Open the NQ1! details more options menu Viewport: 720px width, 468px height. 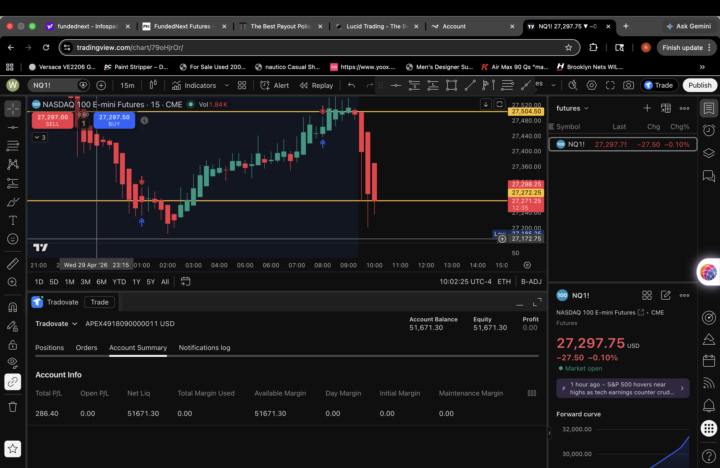[x=684, y=295]
